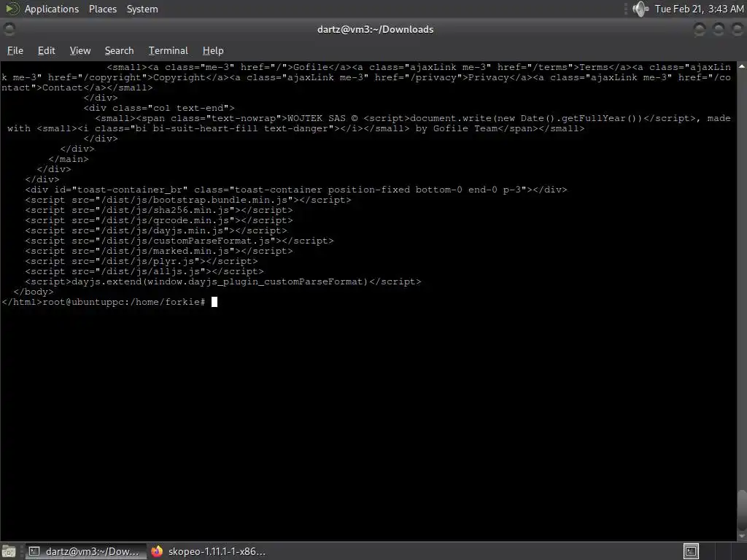This screenshot has width=747, height=560.
Task: Open the Applications menu in top panel
Action: click(x=52, y=9)
